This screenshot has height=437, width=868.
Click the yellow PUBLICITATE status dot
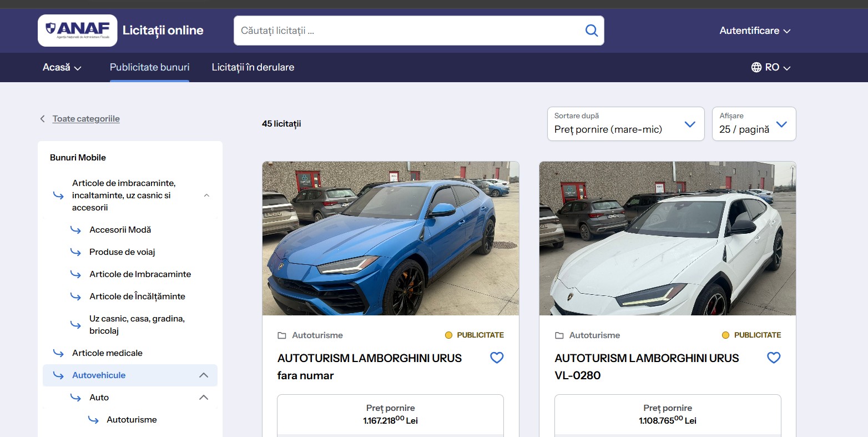click(448, 335)
